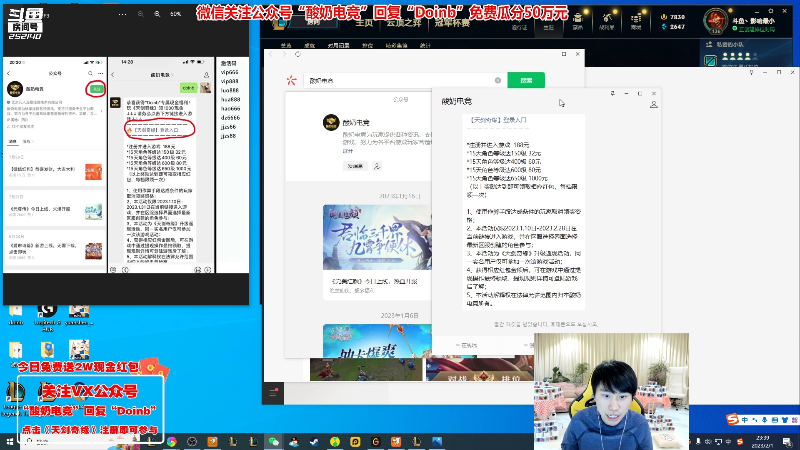
Task: Open the OBS taskbar icon
Action: pos(192,442)
